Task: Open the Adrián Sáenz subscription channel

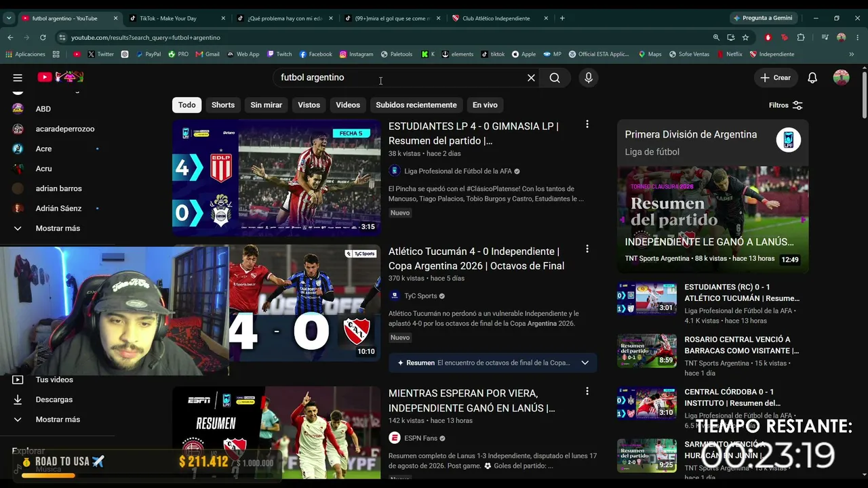Action: pos(58,209)
